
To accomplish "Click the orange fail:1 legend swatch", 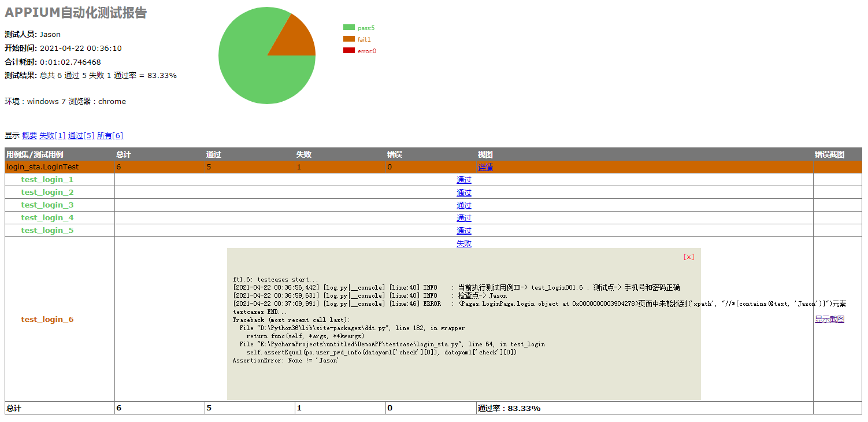I will pos(348,39).
